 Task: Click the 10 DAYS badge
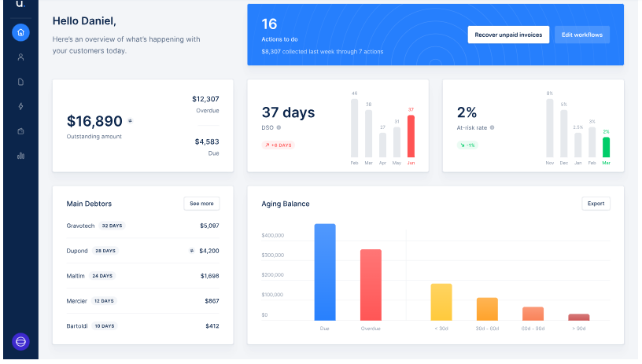(105, 326)
